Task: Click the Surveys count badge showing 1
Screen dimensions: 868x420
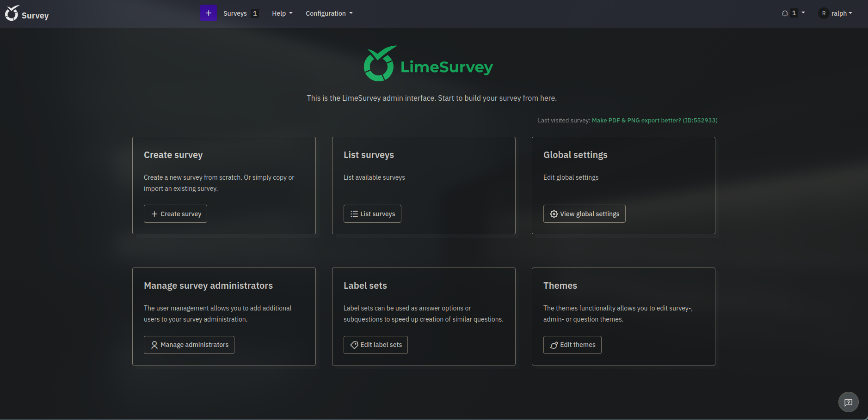Action: pyautogui.click(x=255, y=13)
